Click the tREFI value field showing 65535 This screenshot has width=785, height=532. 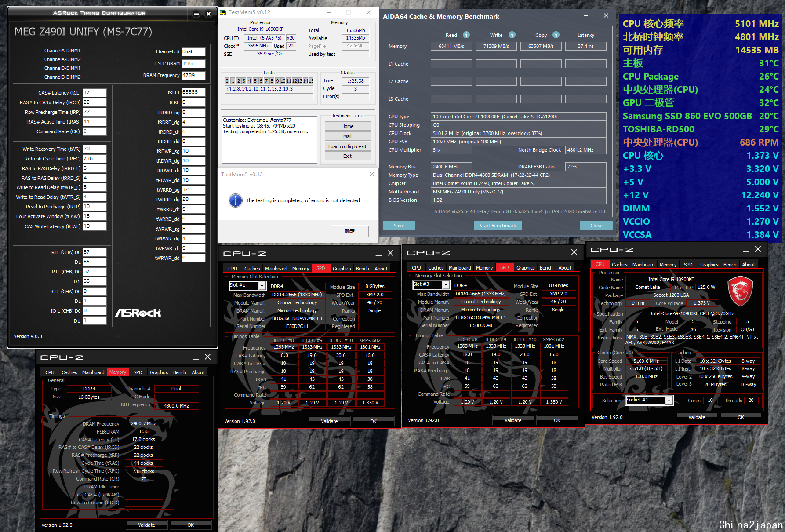193,92
